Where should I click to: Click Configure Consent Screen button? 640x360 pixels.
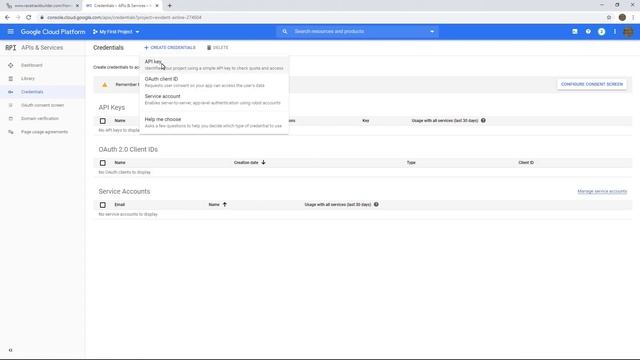point(592,84)
